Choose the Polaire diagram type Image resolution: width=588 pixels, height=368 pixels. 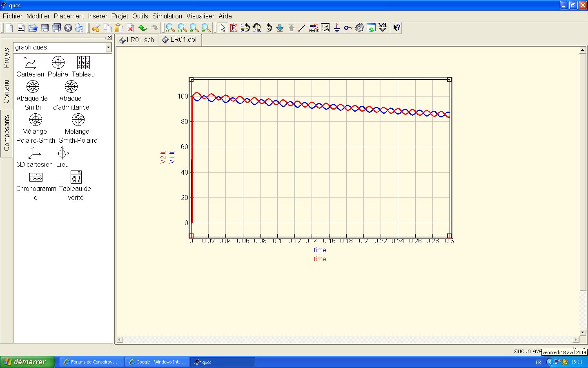tap(58, 67)
